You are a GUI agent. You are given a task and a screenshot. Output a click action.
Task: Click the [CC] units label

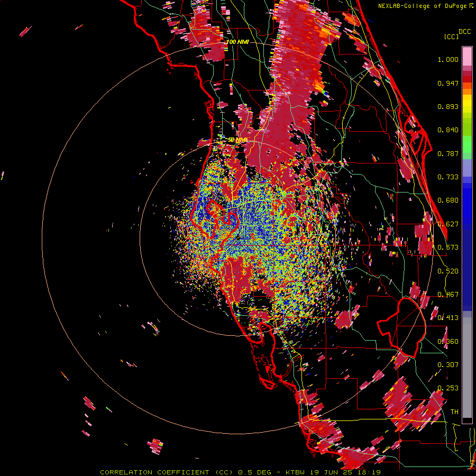pyautogui.click(x=451, y=36)
